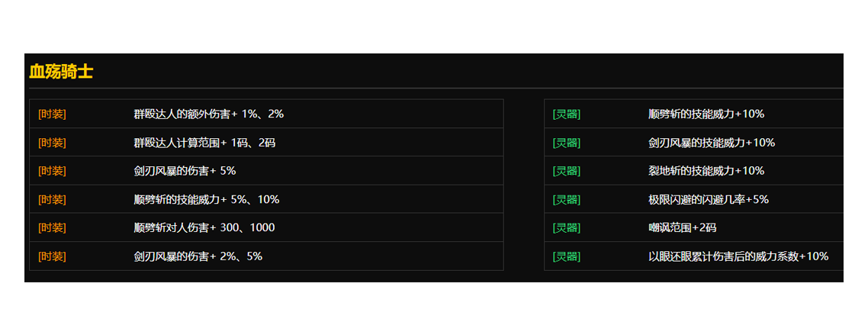This screenshot has width=868, height=335.
Task: Click the [时装] tag beside 群殴达人计算范围
Action: point(52,143)
